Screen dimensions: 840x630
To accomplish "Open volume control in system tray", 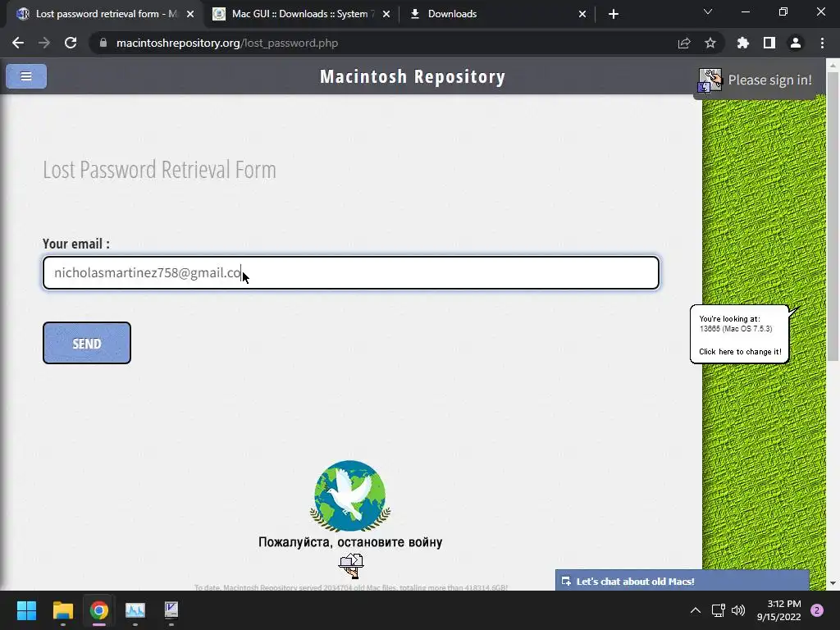I will (x=738, y=610).
